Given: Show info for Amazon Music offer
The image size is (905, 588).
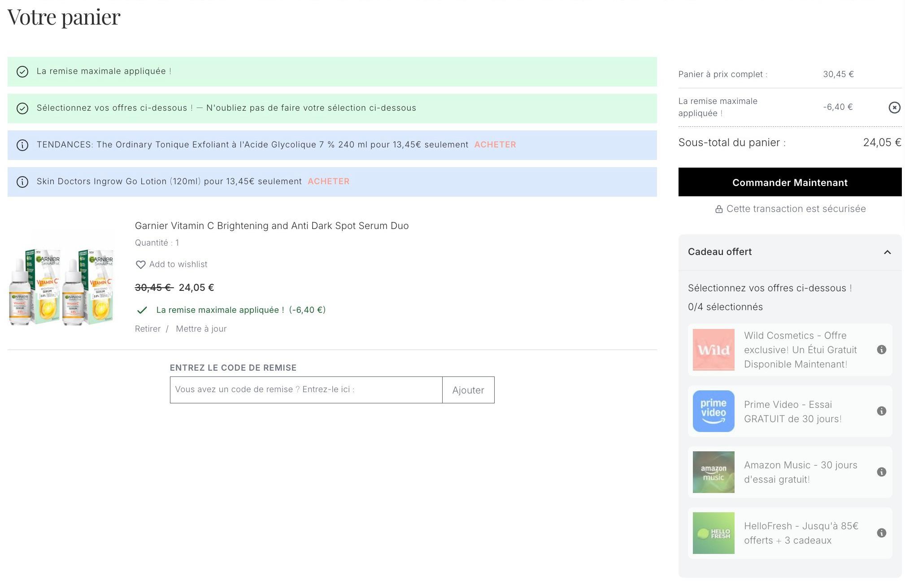Looking at the screenshot, I should click(881, 472).
